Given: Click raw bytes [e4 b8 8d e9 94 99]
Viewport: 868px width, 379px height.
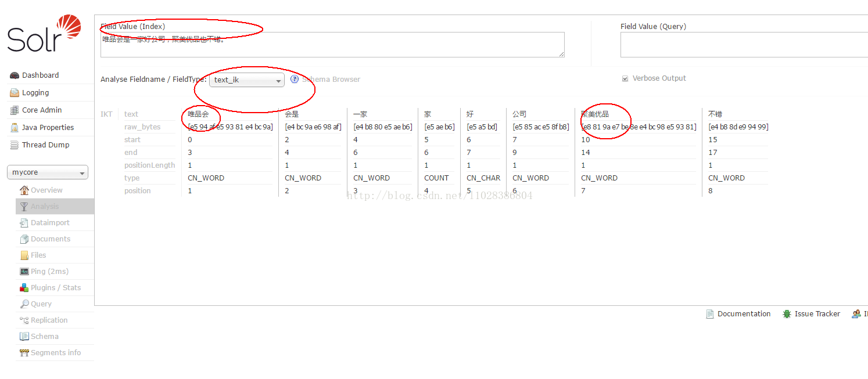Looking at the screenshot, I should tap(738, 127).
